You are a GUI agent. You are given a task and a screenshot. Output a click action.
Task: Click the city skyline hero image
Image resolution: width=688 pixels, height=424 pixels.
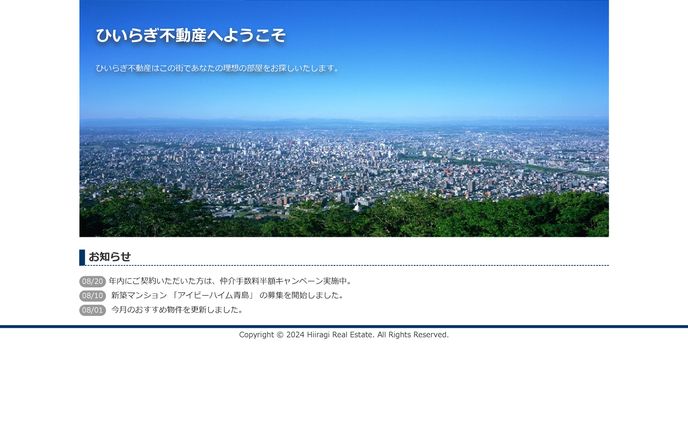pos(344,119)
